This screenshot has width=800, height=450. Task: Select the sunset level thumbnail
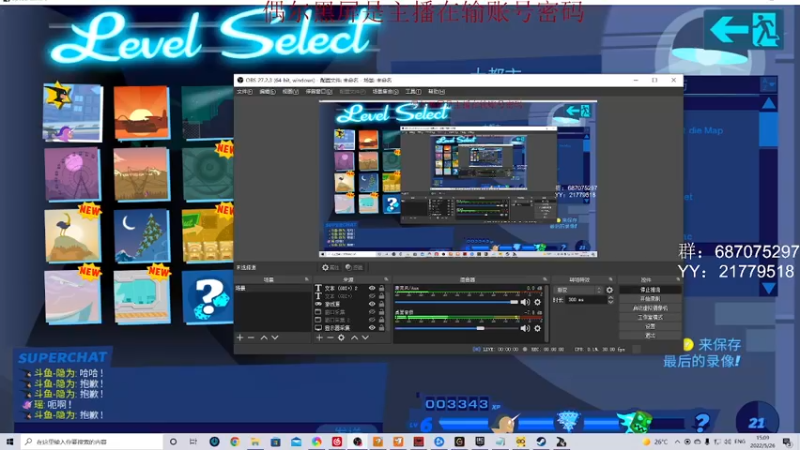[141, 112]
